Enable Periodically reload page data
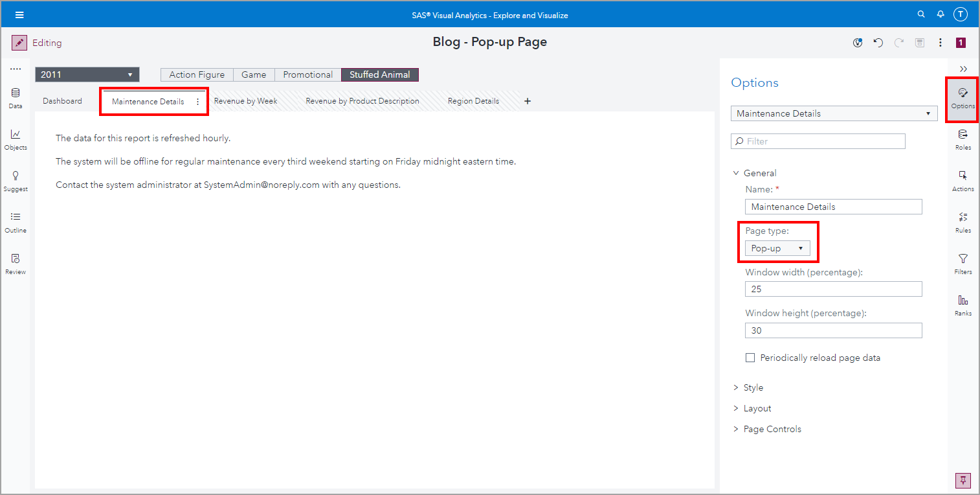The width and height of the screenshot is (980, 495). point(750,357)
